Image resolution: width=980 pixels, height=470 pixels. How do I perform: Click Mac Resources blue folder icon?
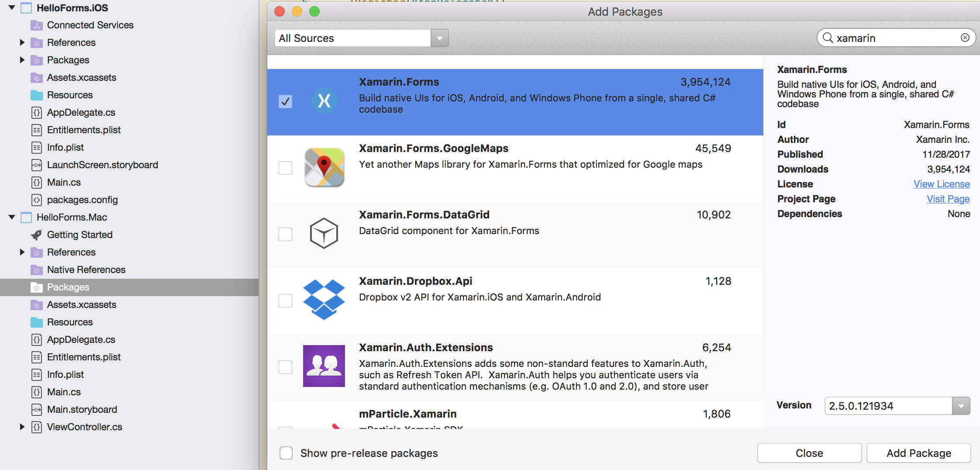click(37, 322)
